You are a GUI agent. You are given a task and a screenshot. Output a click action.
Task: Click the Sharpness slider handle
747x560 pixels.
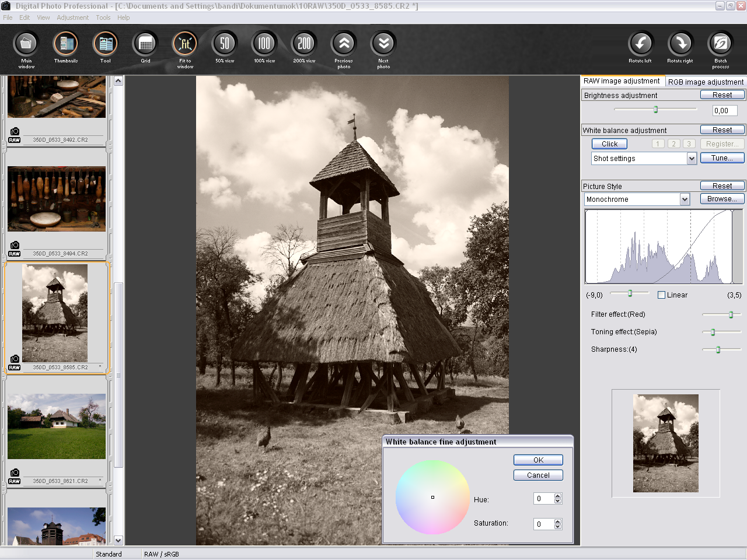click(718, 349)
